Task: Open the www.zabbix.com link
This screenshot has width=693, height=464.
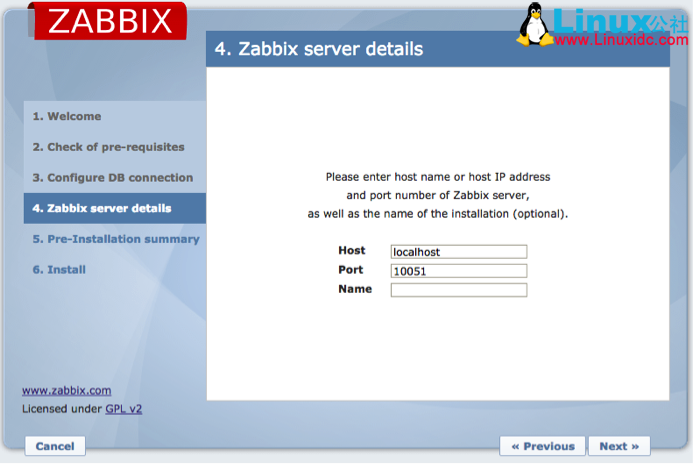Action: point(67,391)
